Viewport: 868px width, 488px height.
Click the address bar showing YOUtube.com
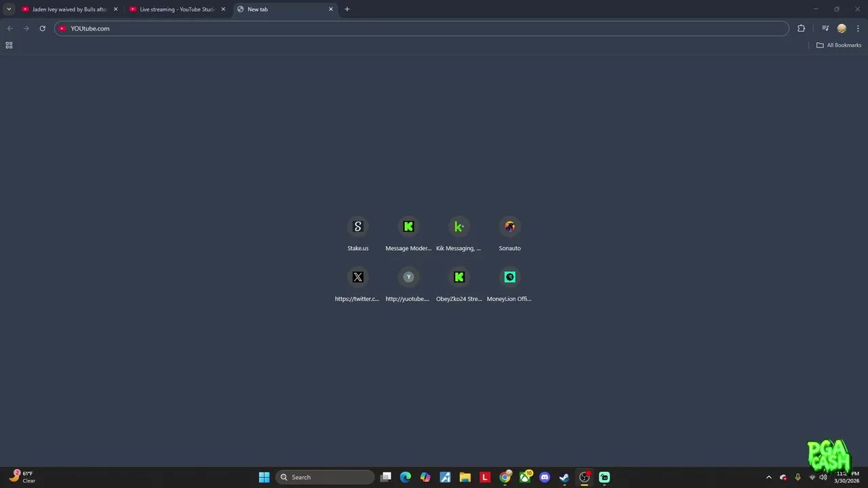422,28
